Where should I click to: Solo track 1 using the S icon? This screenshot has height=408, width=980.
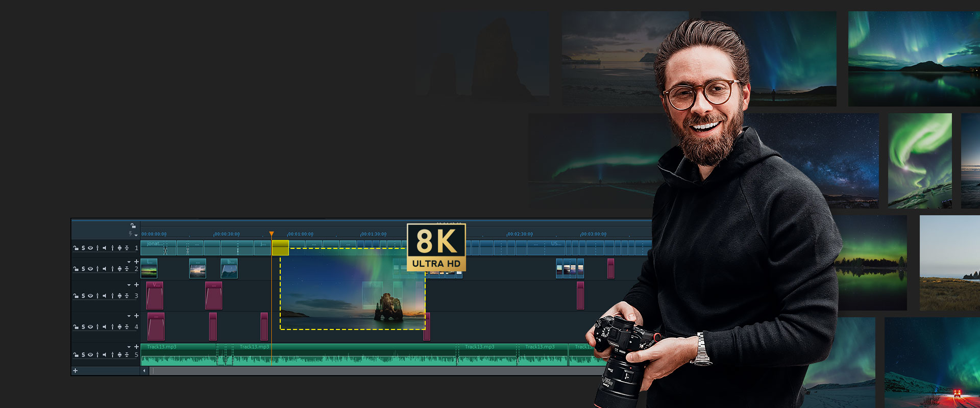83,248
